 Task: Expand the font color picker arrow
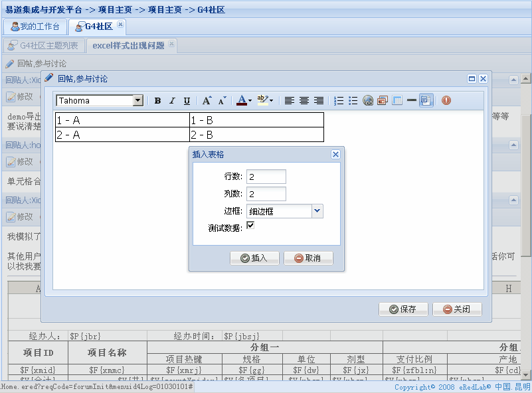click(x=250, y=100)
